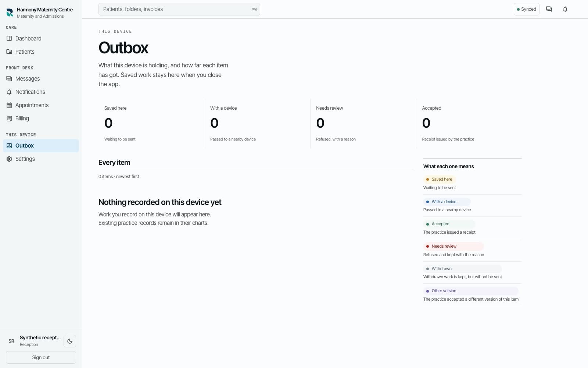Click 'Nothing recorded on this device yet' heading

(160, 202)
